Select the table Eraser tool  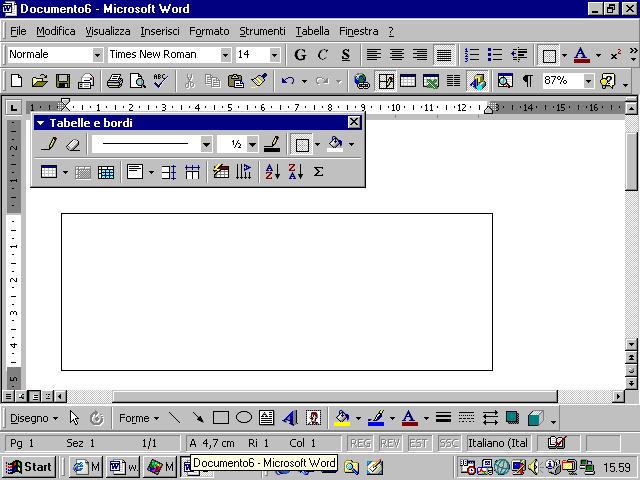coord(72,145)
